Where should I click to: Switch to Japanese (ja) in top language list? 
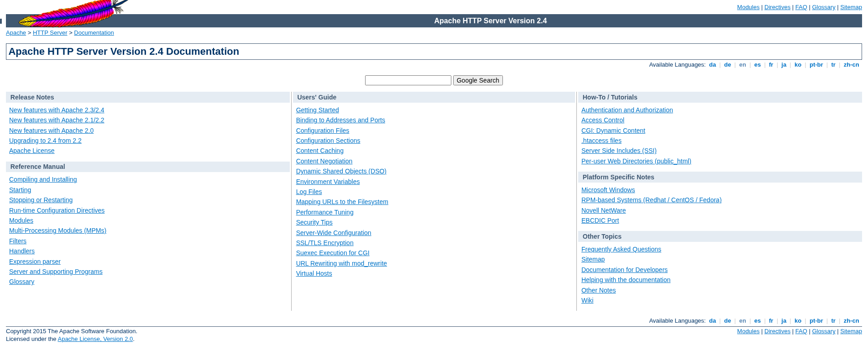[784, 65]
